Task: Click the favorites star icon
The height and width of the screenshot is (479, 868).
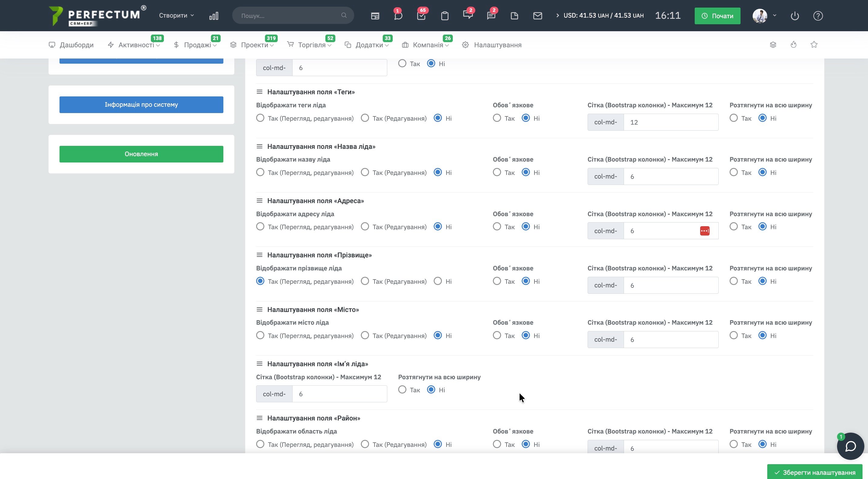Action: click(814, 45)
